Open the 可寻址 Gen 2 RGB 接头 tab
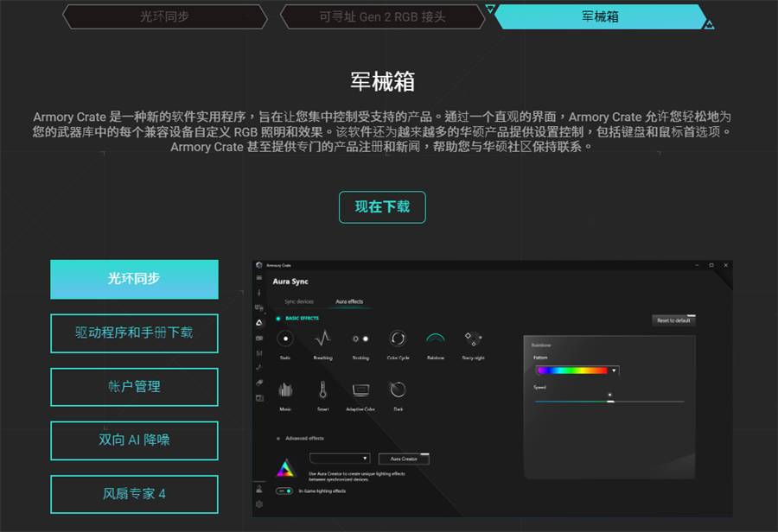 [382, 17]
